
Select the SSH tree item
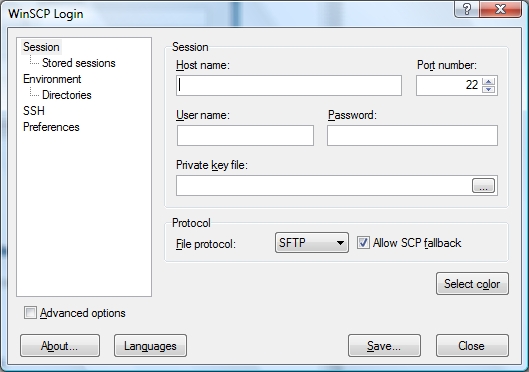tap(34, 111)
